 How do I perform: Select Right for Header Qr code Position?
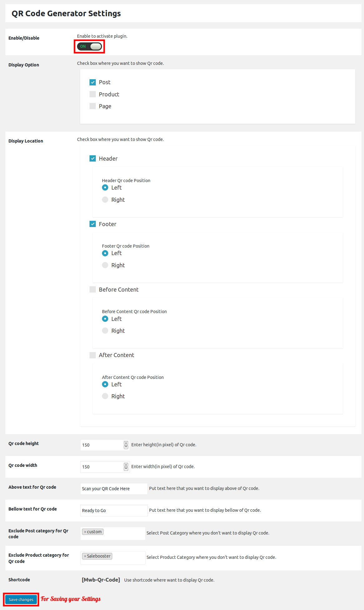[x=105, y=200]
